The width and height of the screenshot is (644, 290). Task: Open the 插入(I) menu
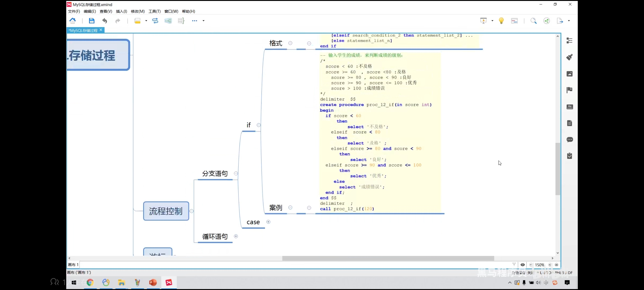click(121, 11)
